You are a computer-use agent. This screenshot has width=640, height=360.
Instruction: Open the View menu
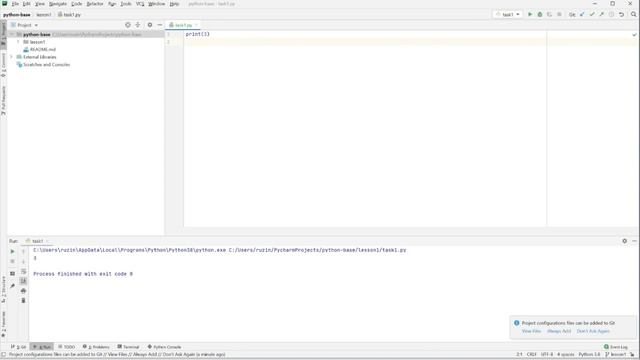(40, 4)
